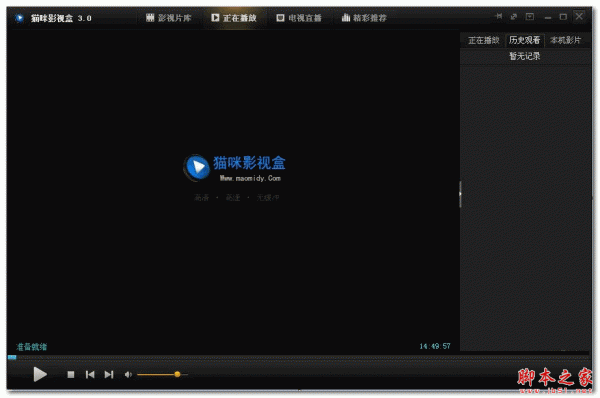The height and width of the screenshot is (398, 600).
Task: Skip to next track
Action: coord(109,375)
